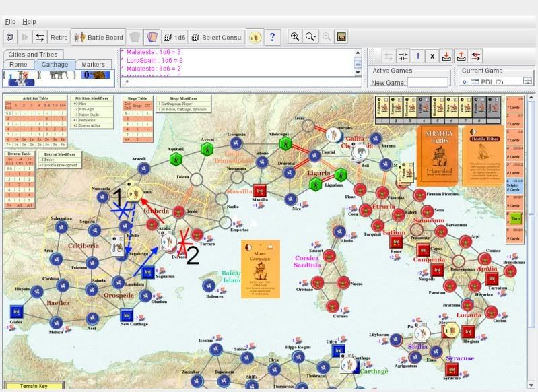Open Current Game panel options button
The height and width of the screenshot is (392, 538).
click(527, 81)
